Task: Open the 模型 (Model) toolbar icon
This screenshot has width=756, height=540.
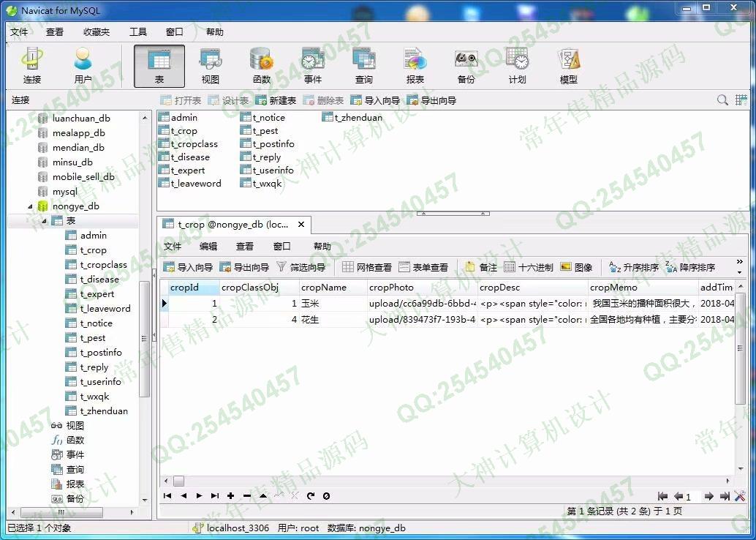Action: 568,66
